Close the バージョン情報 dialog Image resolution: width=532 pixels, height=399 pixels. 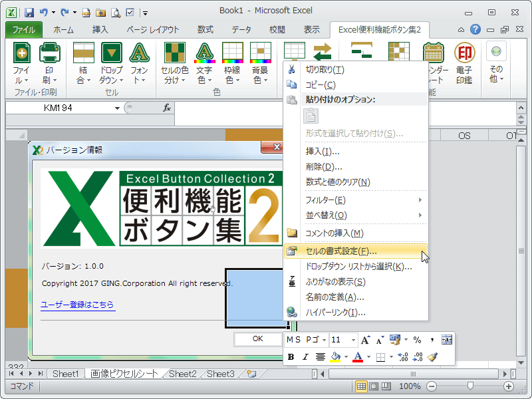272,147
